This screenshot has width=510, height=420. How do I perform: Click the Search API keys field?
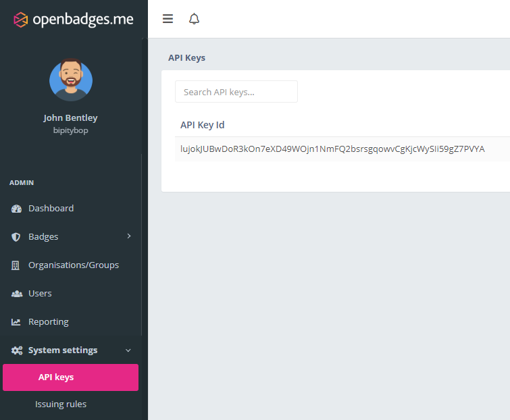pyautogui.click(x=236, y=92)
